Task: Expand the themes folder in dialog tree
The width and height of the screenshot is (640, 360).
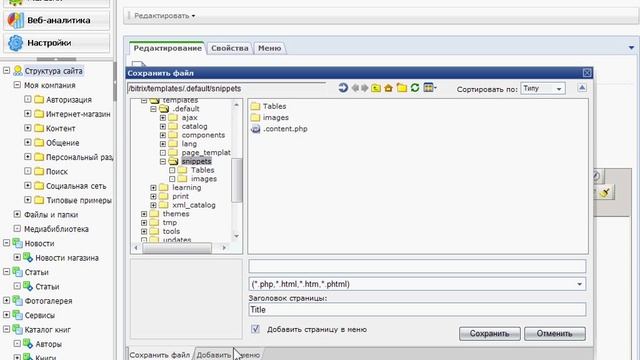Action: tap(144, 214)
